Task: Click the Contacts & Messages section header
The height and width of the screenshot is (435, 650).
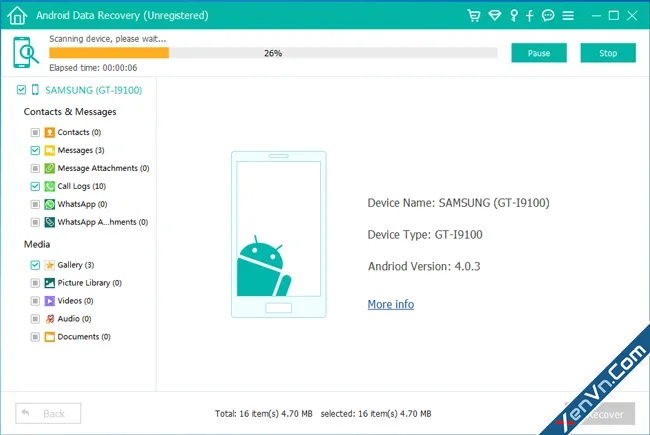Action: 70,112
